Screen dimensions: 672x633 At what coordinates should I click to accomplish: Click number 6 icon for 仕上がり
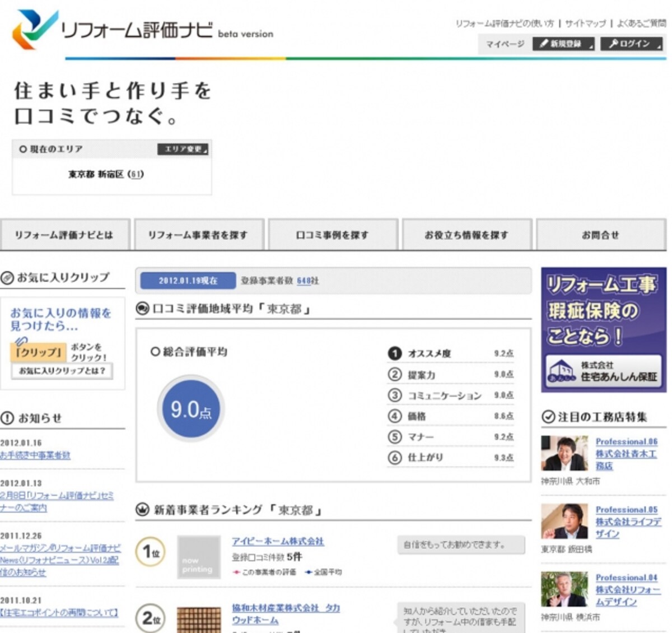[x=395, y=458]
